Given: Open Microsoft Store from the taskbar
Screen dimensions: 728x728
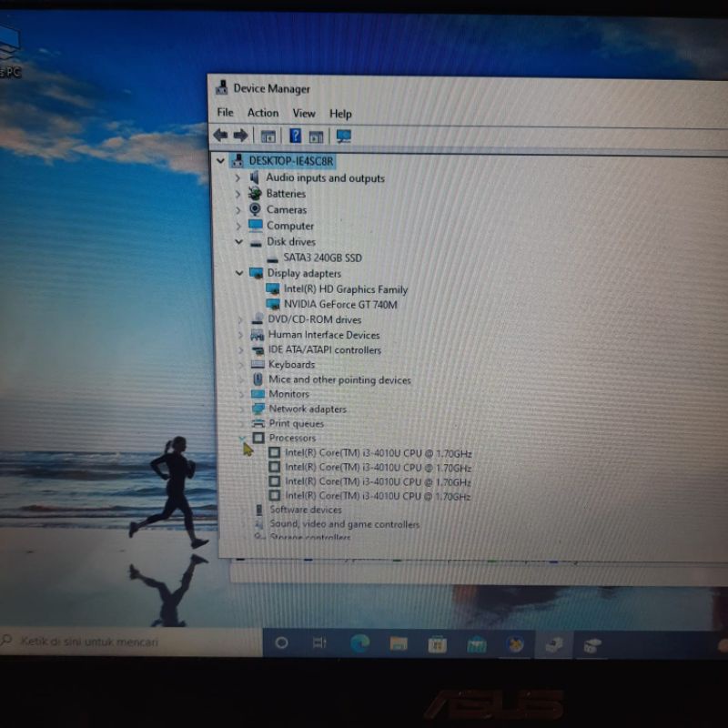Looking at the screenshot, I should tap(437, 644).
